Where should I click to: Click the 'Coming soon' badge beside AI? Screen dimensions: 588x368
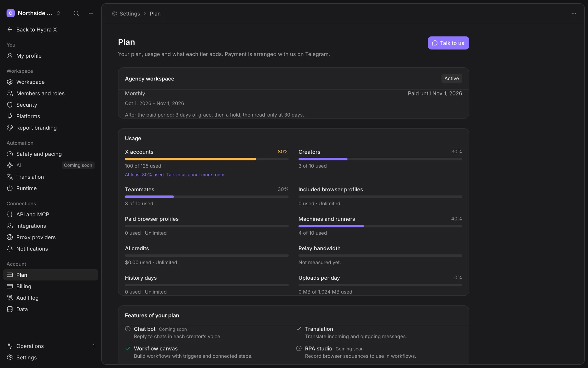point(78,165)
